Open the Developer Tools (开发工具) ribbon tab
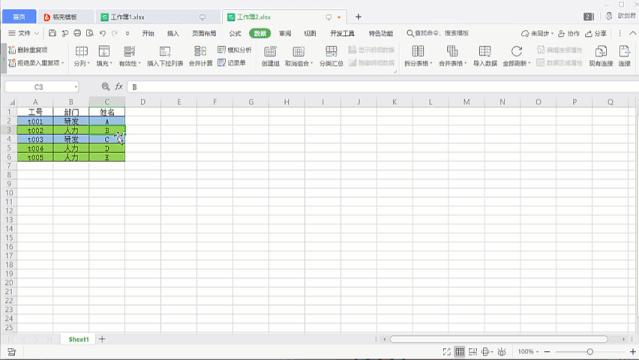639x360 pixels. coord(342,33)
